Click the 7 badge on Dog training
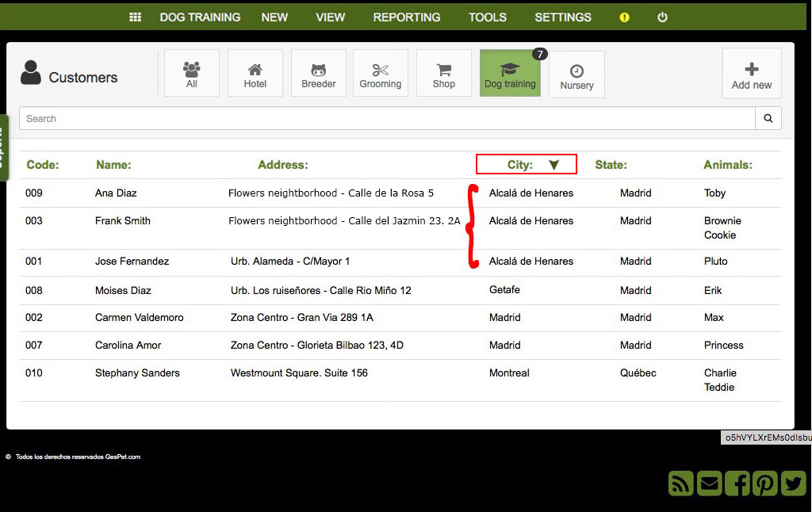 click(x=539, y=54)
